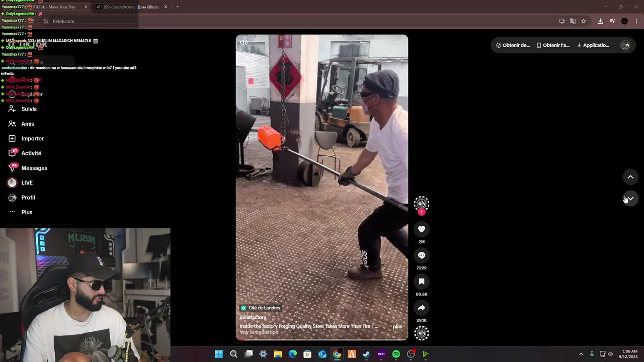Open creator avatar beside the video
644x362 pixels.
pos(422,203)
